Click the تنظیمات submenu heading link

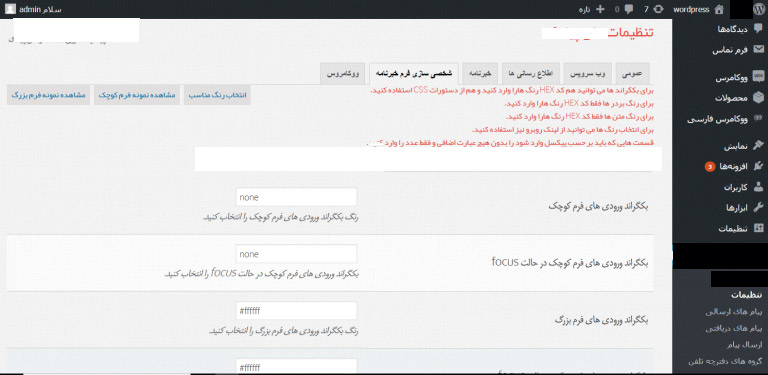click(747, 295)
